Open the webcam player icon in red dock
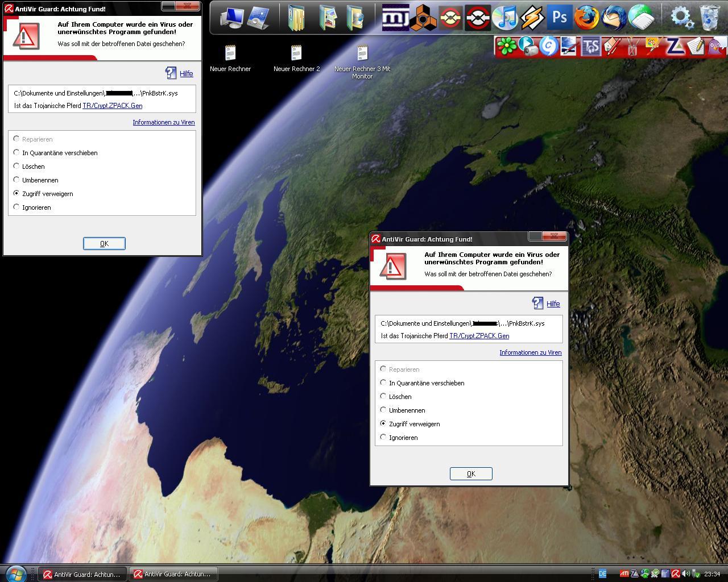The image size is (728, 582). coord(528,46)
